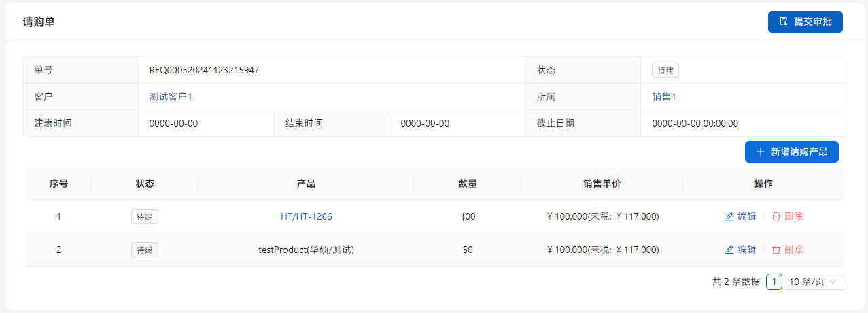Click the 销售单价 column header
Image resolution: width=868 pixels, height=313 pixels.
click(602, 184)
